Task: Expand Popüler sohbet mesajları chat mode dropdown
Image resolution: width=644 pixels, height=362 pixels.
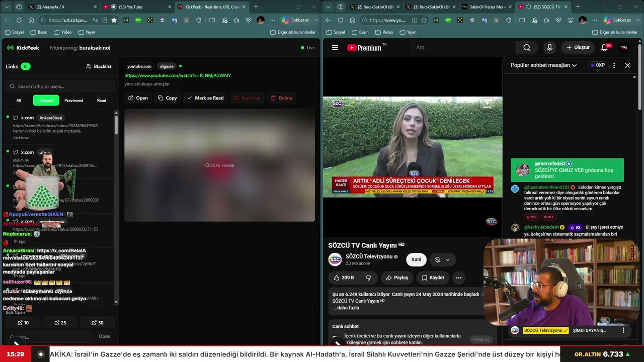Action: click(544, 65)
